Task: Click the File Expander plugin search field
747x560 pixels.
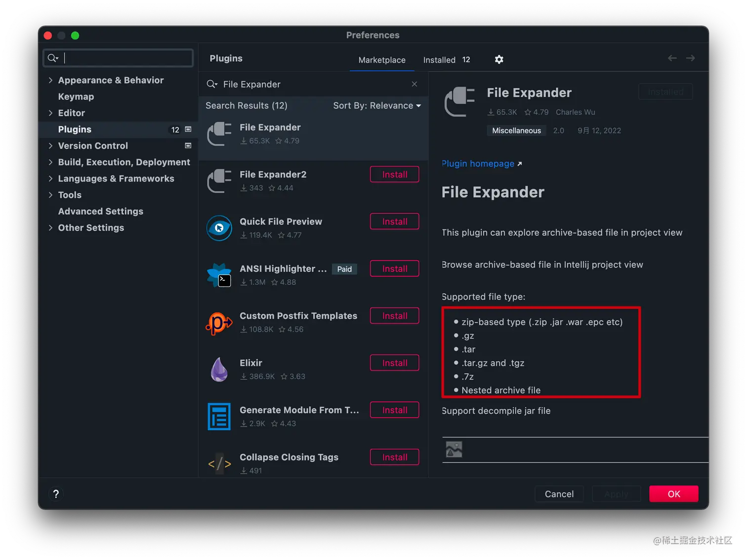Action: (x=313, y=84)
